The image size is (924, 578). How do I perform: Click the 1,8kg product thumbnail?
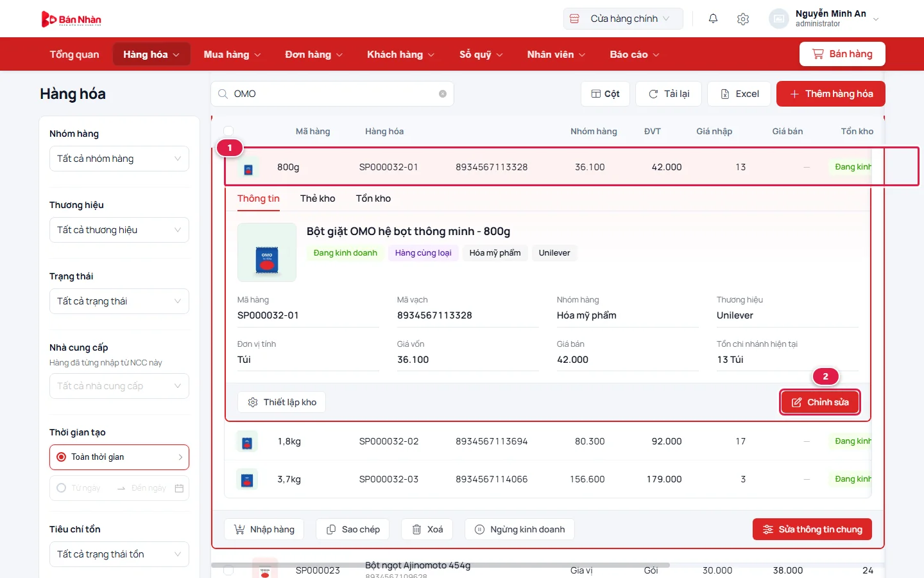click(247, 442)
